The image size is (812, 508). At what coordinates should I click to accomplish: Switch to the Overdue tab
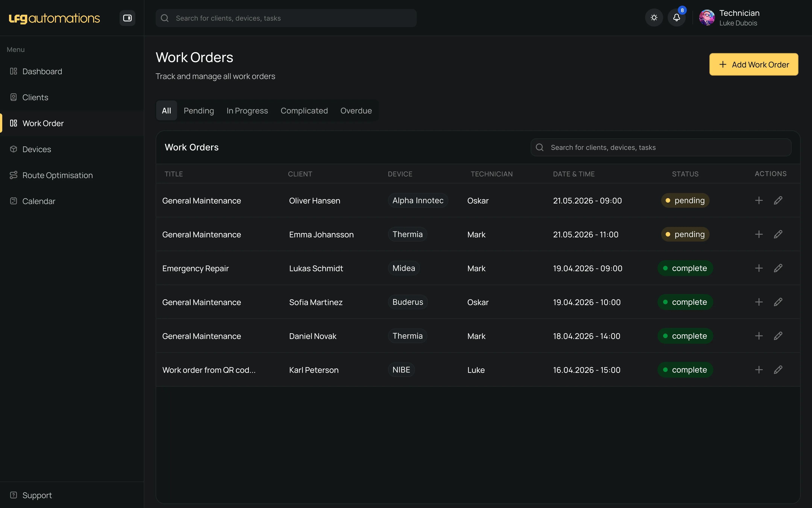click(356, 111)
